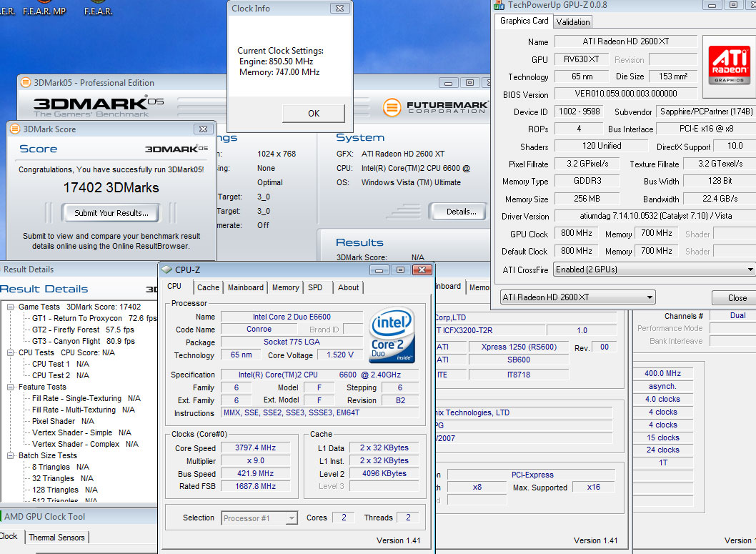The height and width of the screenshot is (554, 756).
Task: Close the CPU-Z window
Action: coord(422,269)
